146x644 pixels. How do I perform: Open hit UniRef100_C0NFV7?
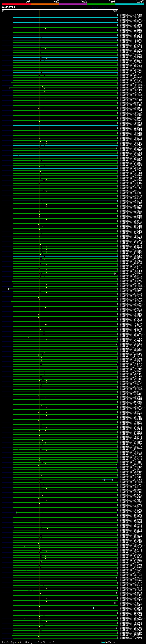tap(131, 82)
